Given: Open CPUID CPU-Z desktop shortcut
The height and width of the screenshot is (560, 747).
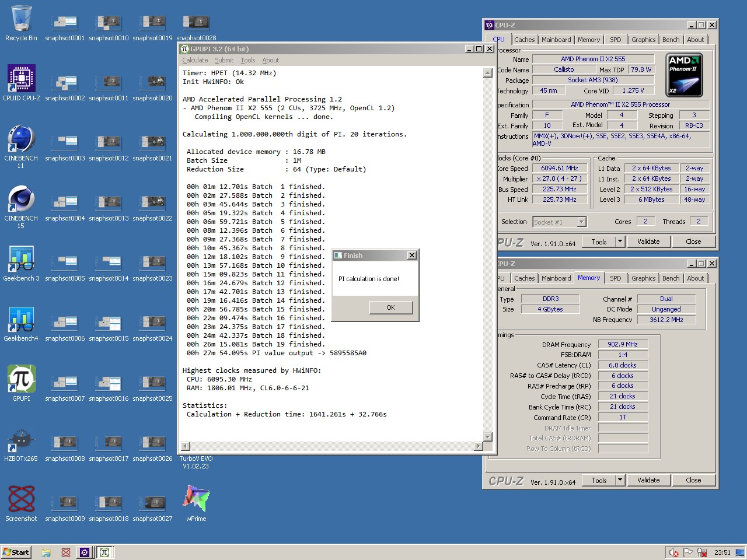Looking at the screenshot, I should [x=21, y=83].
